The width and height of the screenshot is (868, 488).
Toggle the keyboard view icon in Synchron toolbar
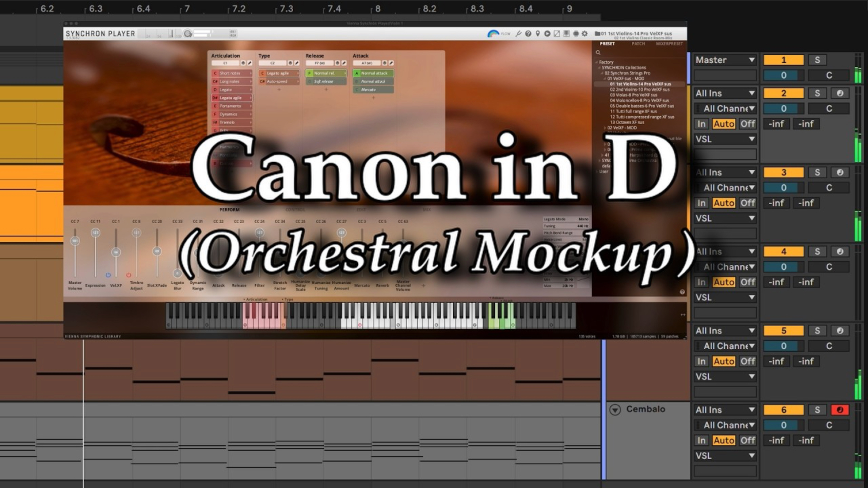(566, 34)
